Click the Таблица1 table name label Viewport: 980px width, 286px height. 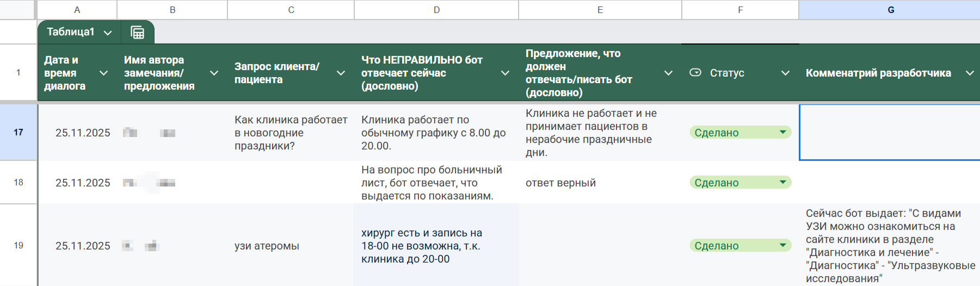point(71,32)
